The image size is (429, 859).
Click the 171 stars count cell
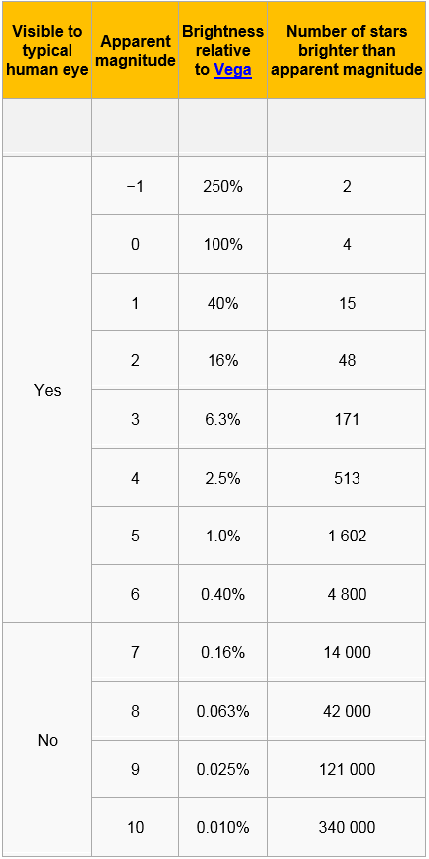coord(347,419)
